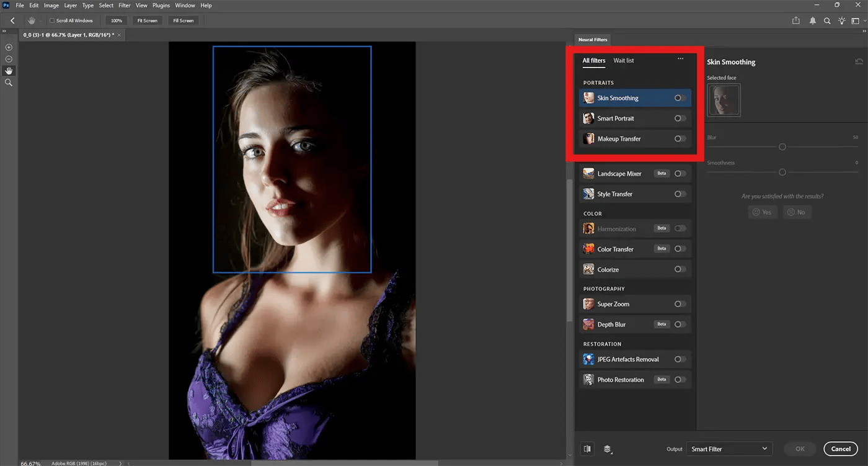This screenshot has height=466, width=868.
Task: Click the smiley Yes feedback button
Action: tap(762, 212)
